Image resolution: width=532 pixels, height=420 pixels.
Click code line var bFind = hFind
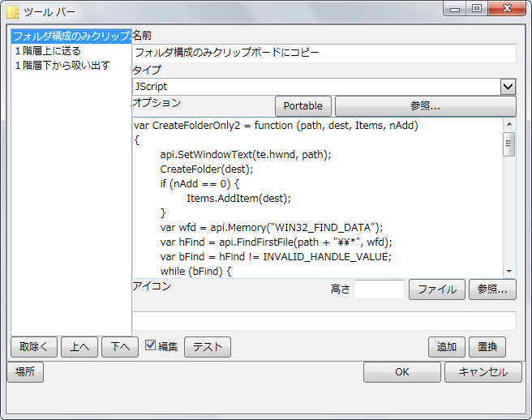click(x=276, y=256)
